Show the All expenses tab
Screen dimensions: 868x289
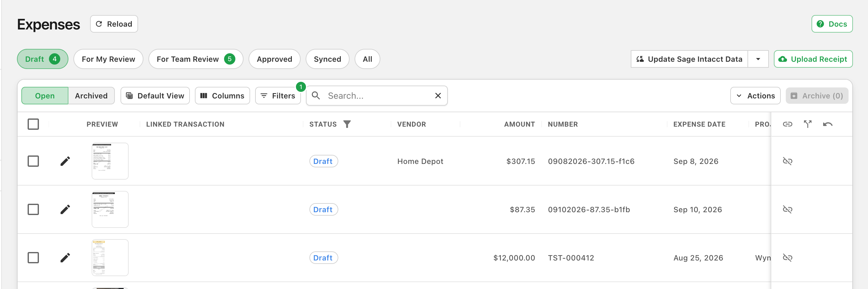(367, 59)
